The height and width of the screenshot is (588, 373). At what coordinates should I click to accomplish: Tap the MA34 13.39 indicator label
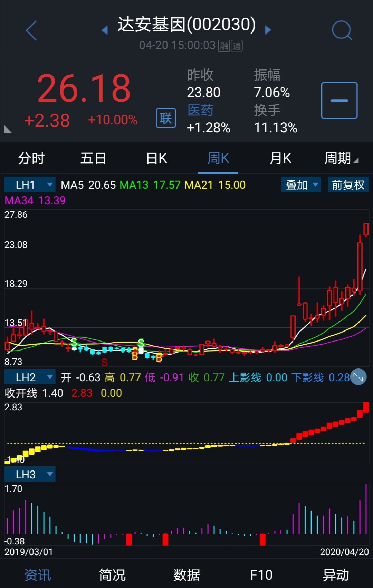[x=35, y=200]
